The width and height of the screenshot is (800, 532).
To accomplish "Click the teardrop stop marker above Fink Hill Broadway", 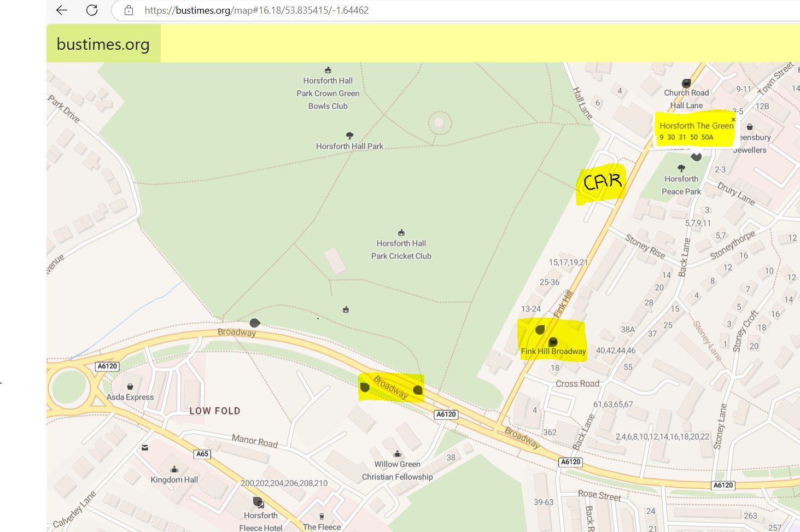I will click(540, 330).
